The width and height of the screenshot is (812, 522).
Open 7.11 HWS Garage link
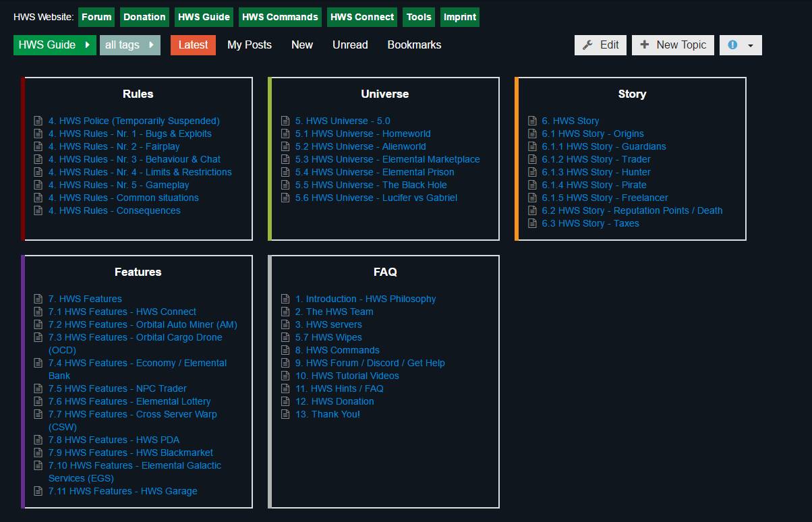(x=123, y=491)
